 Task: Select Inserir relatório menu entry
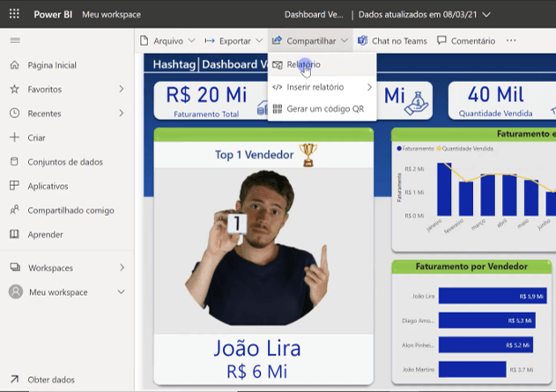[322, 87]
